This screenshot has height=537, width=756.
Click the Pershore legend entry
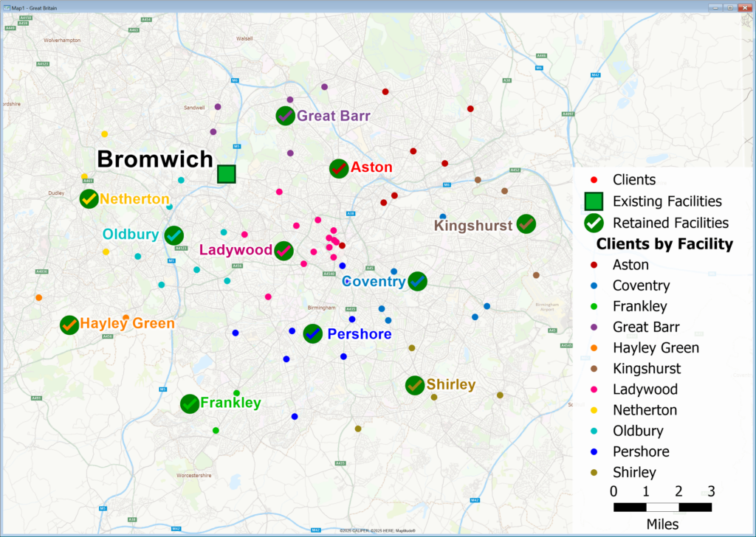point(641,451)
